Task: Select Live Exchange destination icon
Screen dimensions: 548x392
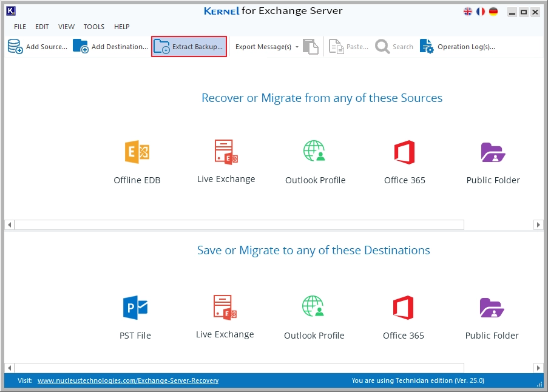Action: click(x=225, y=307)
